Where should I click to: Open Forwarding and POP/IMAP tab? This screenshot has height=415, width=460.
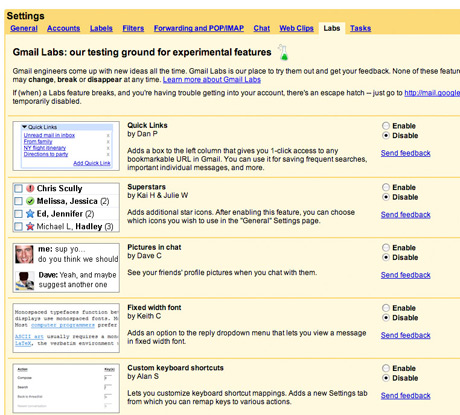click(199, 28)
